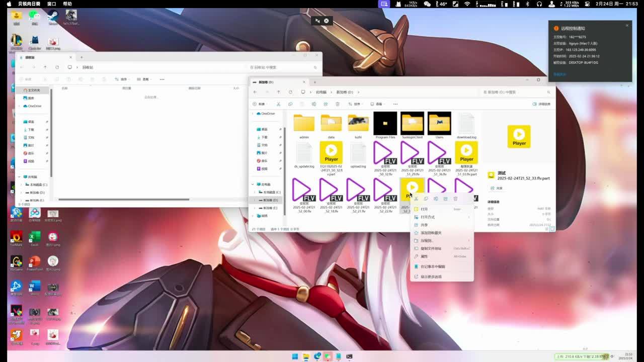Select 属性 (Properties) in the context menu
Image resolution: width=644 pixels, height=362 pixels.
pos(424,256)
